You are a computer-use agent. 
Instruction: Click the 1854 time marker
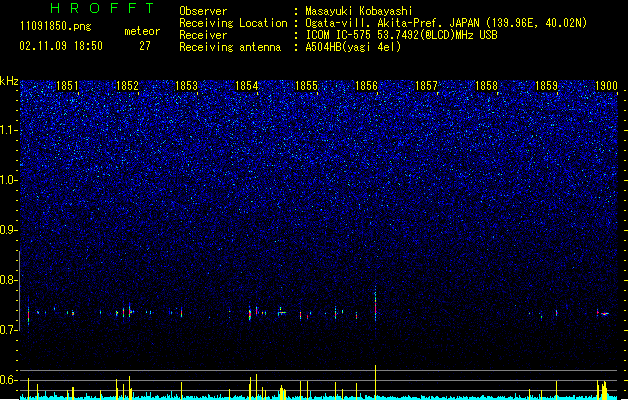tap(246, 85)
